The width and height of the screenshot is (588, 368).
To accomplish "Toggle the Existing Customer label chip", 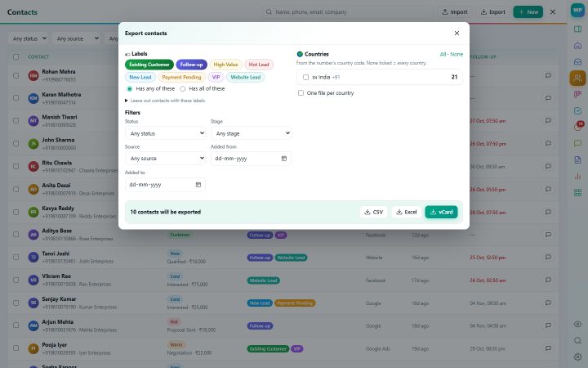I will click(x=149, y=65).
